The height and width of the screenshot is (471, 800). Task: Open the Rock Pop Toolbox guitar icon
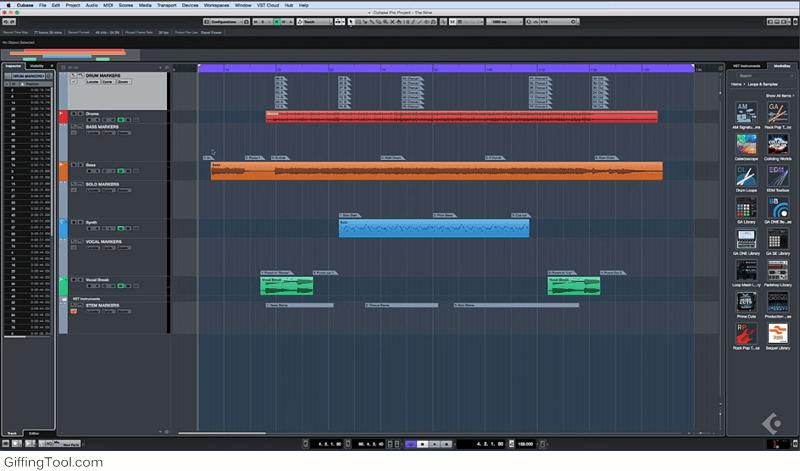click(x=746, y=334)
